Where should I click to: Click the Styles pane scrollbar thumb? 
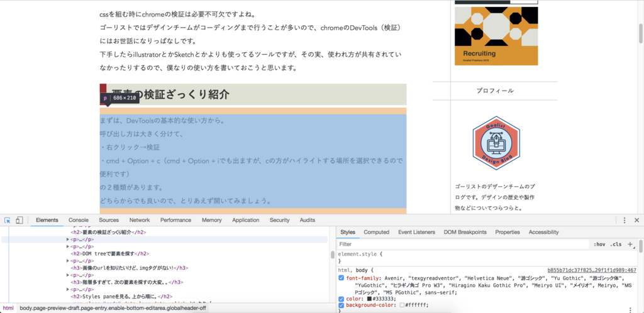[x=640, y=246]
